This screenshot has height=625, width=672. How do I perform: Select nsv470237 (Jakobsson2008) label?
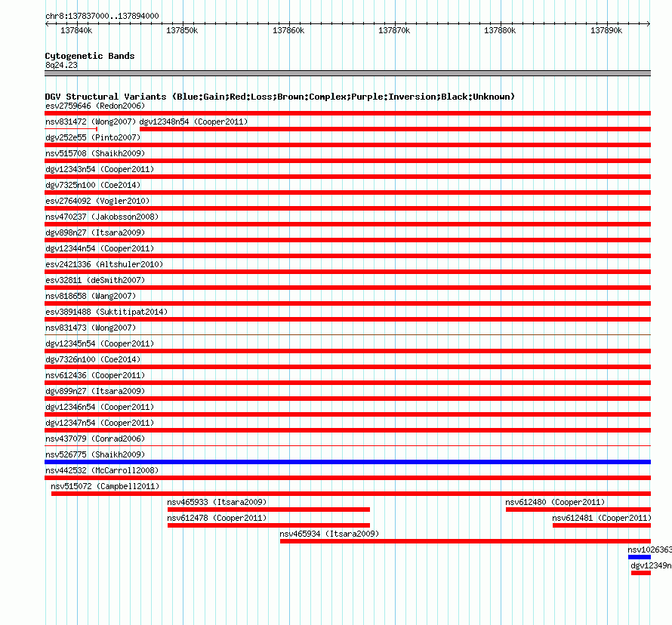[102, 217]
